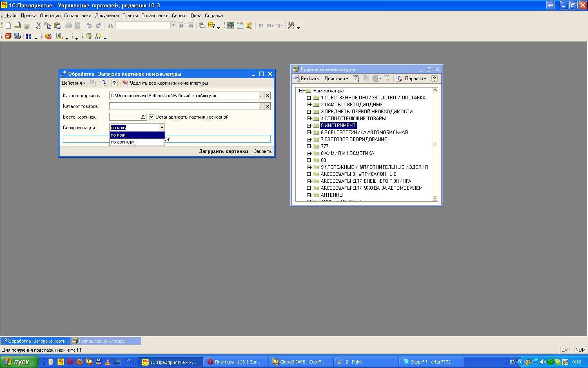
Task: Open the Сервис menu
Action: [x=179, y=16]
